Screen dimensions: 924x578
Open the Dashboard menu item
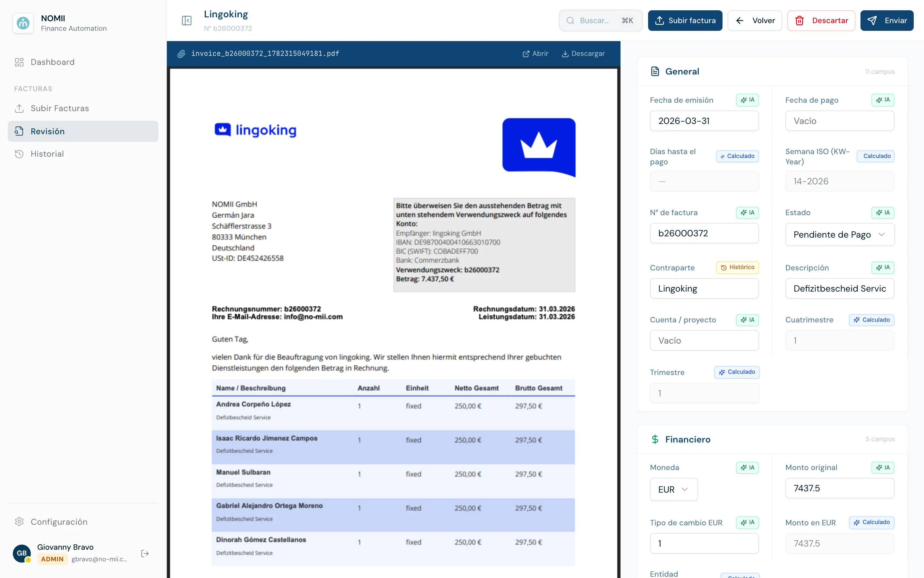83,62
